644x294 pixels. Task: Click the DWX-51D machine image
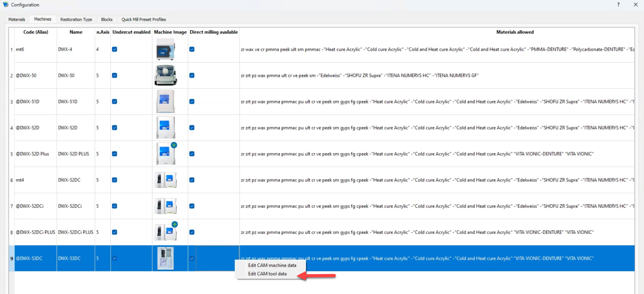165,101
